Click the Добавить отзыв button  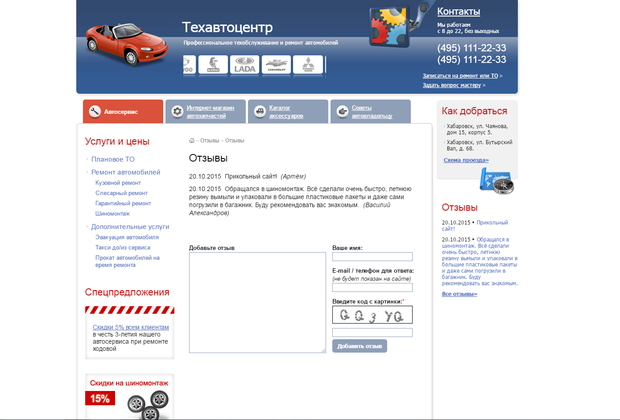(x=359, y=346)
